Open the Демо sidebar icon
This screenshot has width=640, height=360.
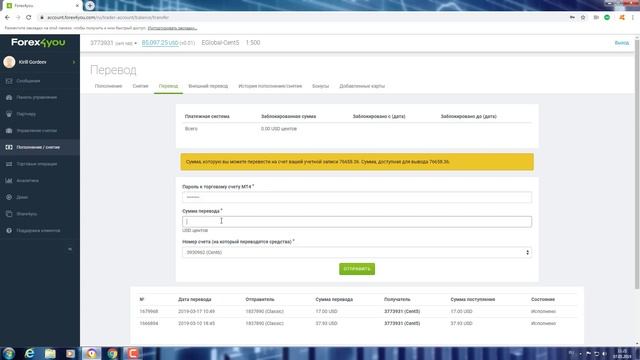pyautogui.click(x=9, y=197)
